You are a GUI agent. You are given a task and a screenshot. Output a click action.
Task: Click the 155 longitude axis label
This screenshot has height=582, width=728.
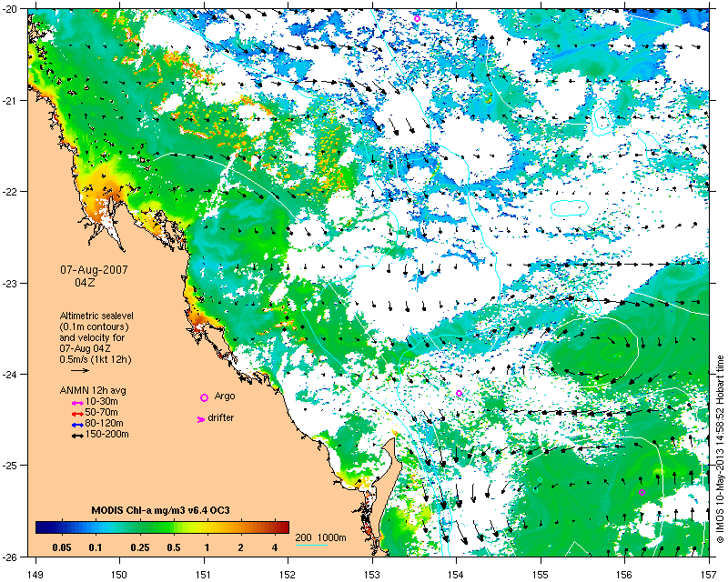[541, 575]
